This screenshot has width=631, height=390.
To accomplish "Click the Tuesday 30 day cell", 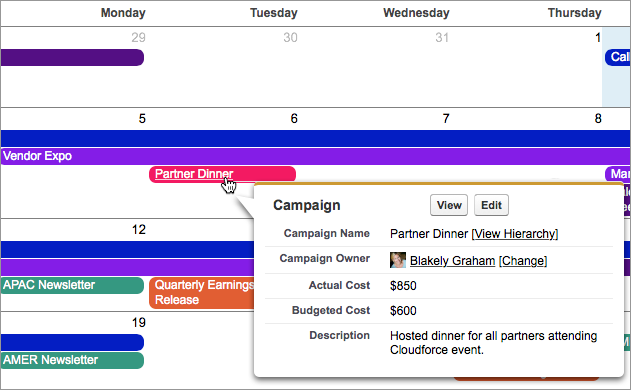I will tap(227, 67).
